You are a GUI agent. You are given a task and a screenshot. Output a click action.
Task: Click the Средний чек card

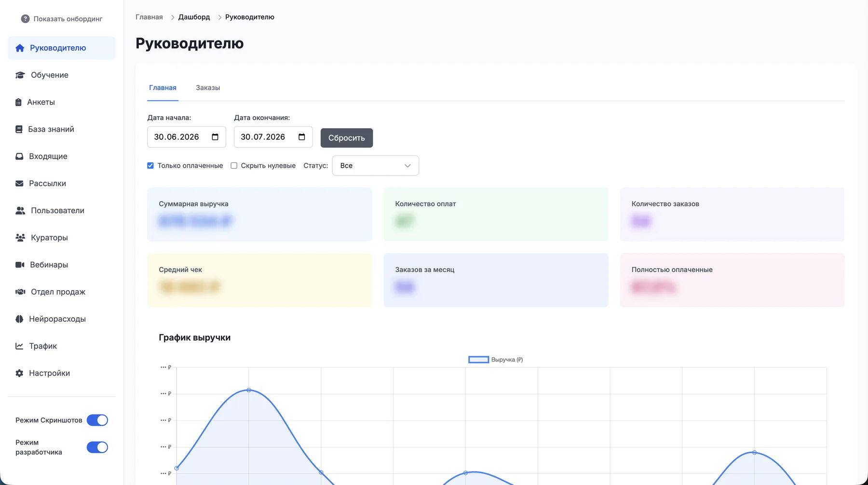259,280
